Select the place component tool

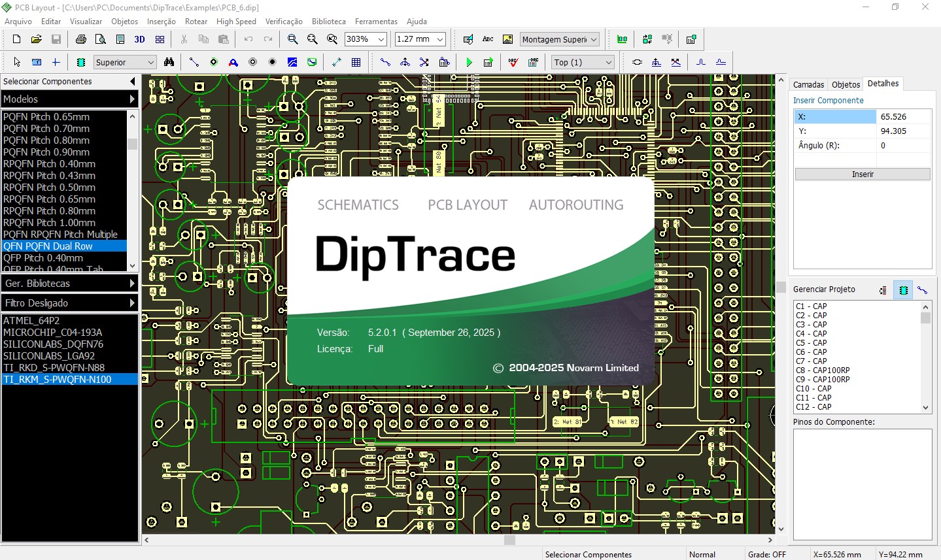click(x=80, y=62)
